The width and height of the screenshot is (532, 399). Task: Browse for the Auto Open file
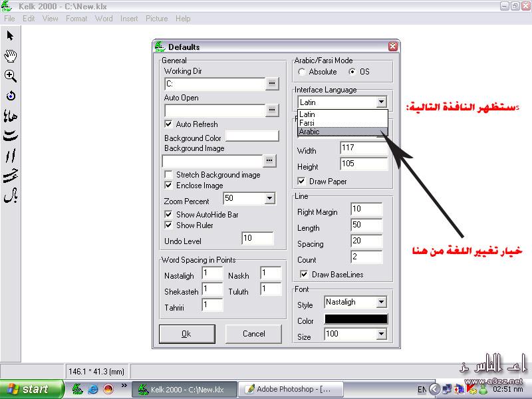[272, 110]
